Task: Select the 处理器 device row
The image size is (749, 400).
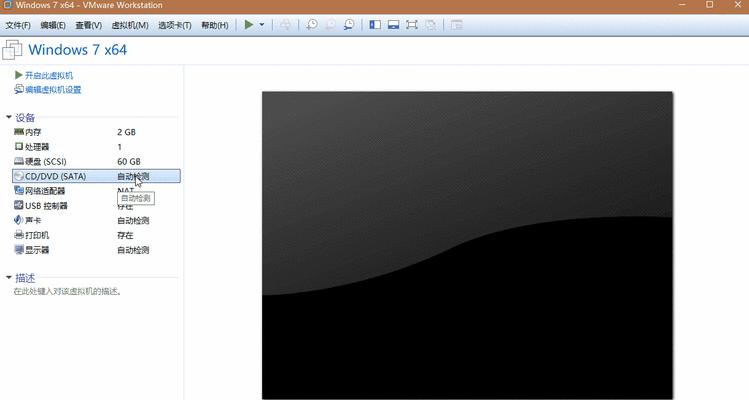Action: 96,147
